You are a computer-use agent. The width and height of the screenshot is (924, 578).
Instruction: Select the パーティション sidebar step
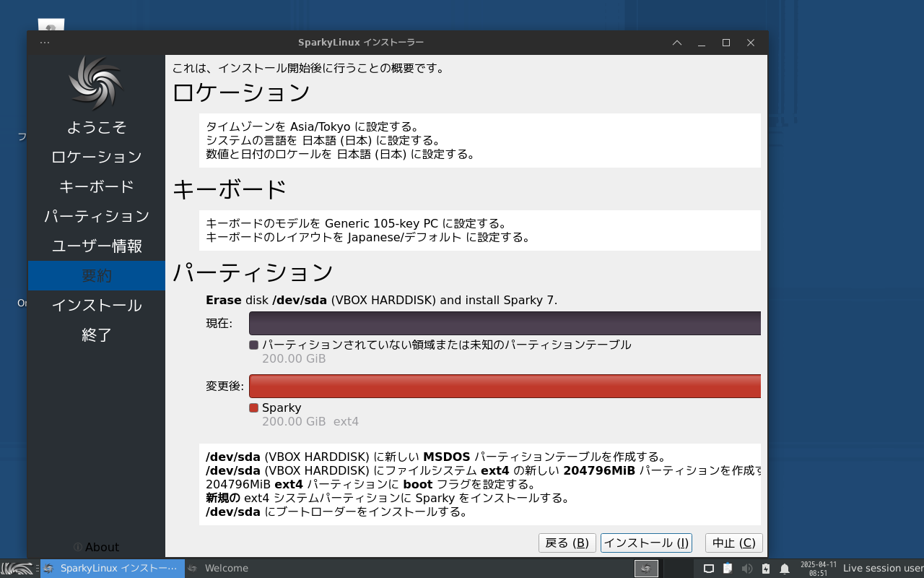click(97, 216)
